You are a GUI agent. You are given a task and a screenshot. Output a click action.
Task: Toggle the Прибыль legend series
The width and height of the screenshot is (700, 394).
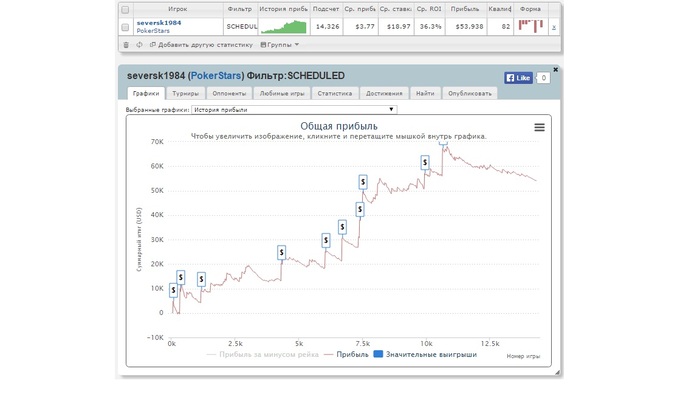[346, 355]
